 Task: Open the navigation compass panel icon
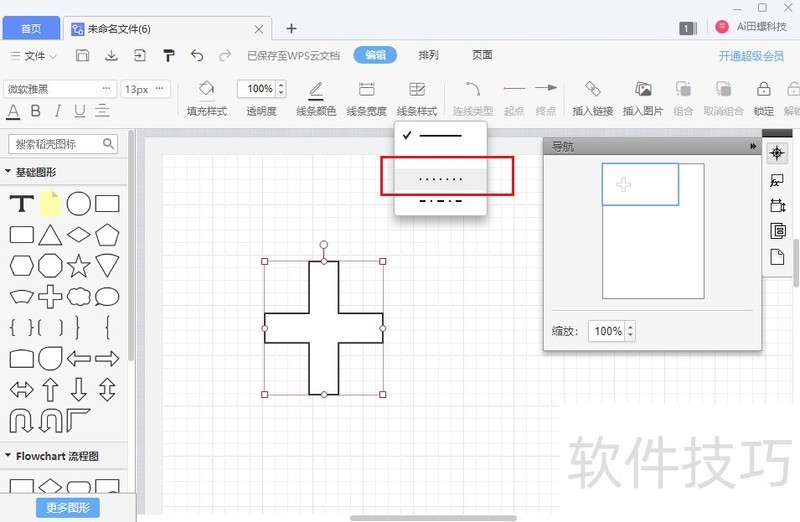[x=777, y=154]
